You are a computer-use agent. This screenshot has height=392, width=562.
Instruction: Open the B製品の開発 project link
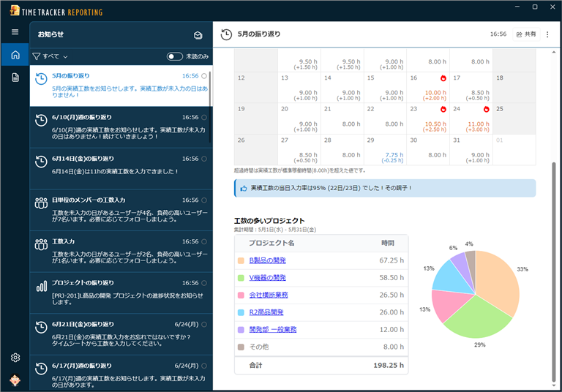[266, 260]
